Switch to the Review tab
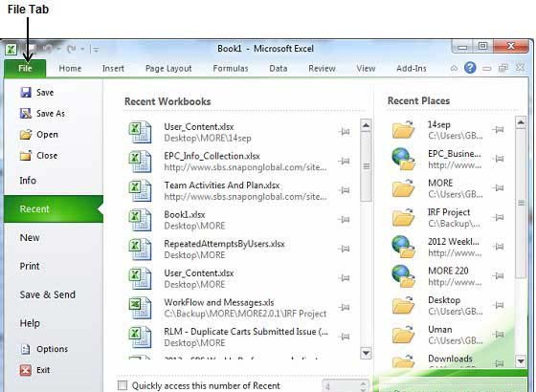Image resolution: width=536 pixels, height=392 pixels. 322,68
